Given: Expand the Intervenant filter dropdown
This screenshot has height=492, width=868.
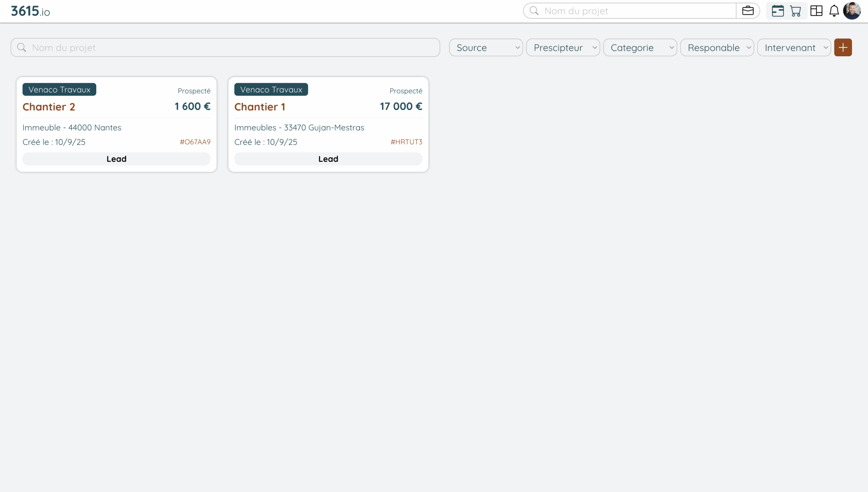Looking at the screenshot, I should point(794,48).
